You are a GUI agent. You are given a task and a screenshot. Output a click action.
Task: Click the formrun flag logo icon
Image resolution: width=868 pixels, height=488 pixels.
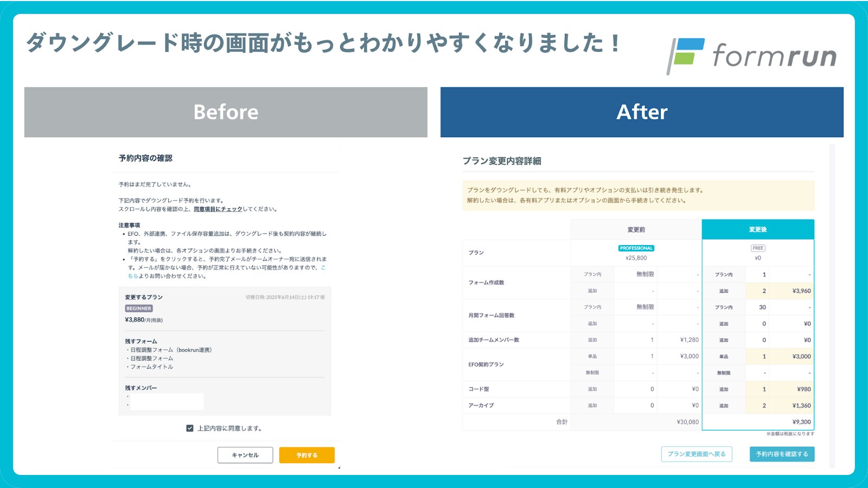pyautogui.click(x=686, y=55)
